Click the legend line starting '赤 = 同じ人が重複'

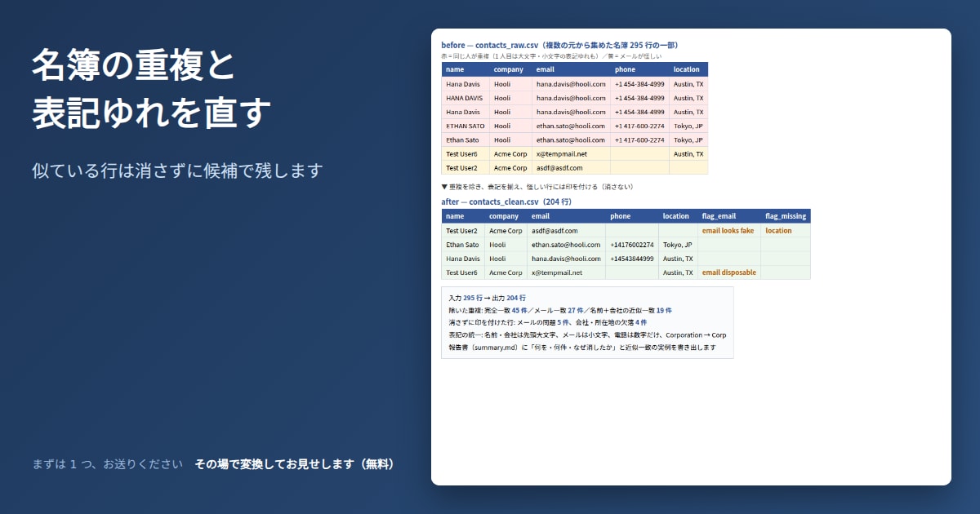coord(551,56)
